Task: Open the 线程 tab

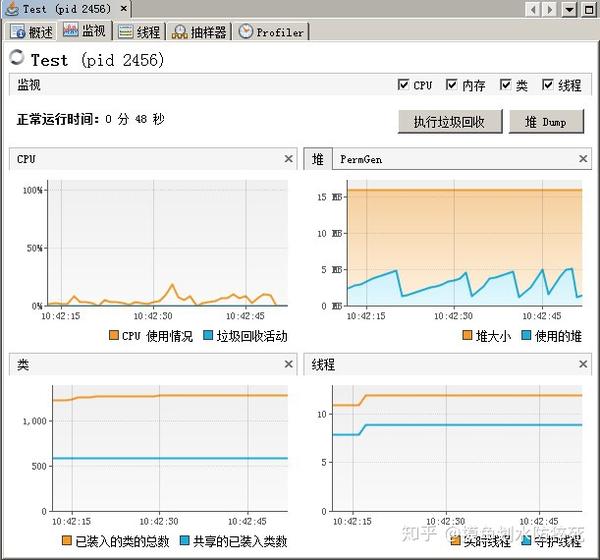Action: click(x=139, y=32)
